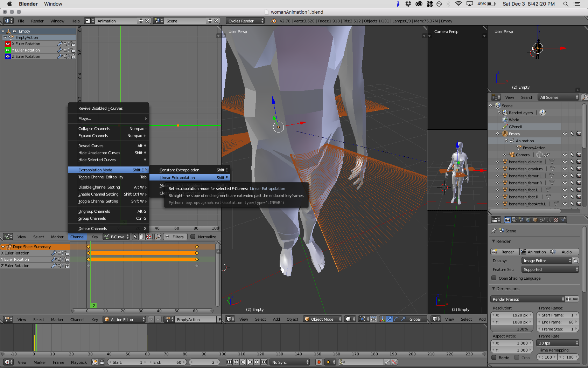The height and width of the screenshot is (368, 588).
Task: Click the Audio render button
Action: (x=564, y=252)
